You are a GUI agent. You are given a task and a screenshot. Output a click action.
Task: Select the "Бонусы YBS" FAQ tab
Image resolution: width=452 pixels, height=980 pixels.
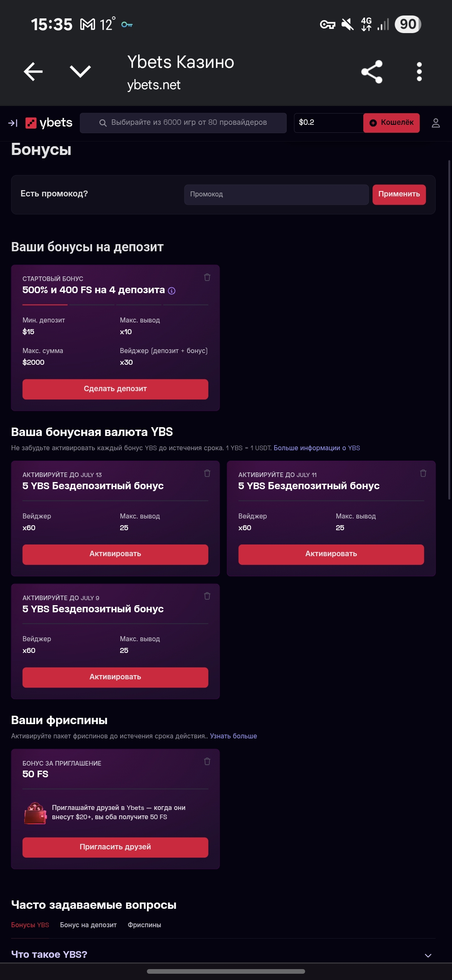[x=30, y=925]
